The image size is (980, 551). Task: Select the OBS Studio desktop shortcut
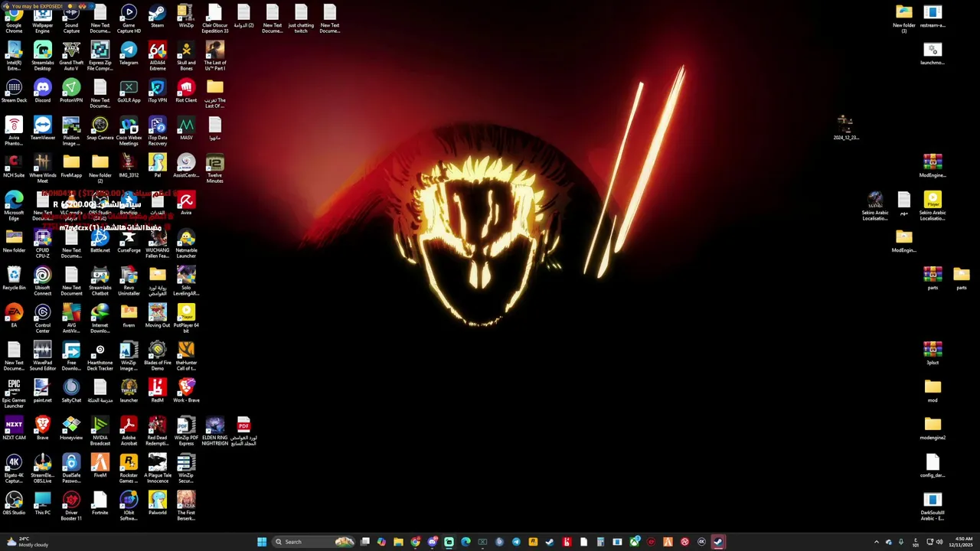pos(14,504)
